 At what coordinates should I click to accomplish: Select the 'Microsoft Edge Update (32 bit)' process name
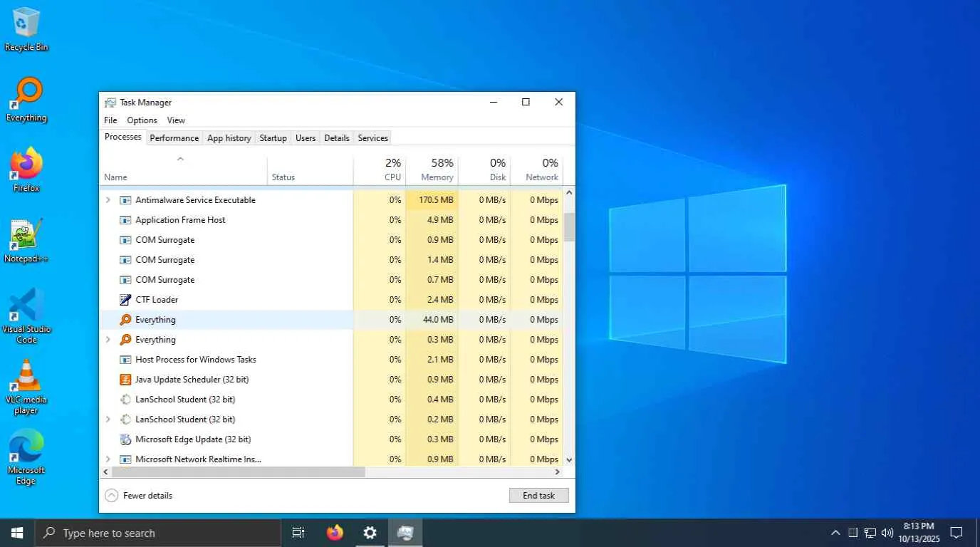tap(193, 439)
